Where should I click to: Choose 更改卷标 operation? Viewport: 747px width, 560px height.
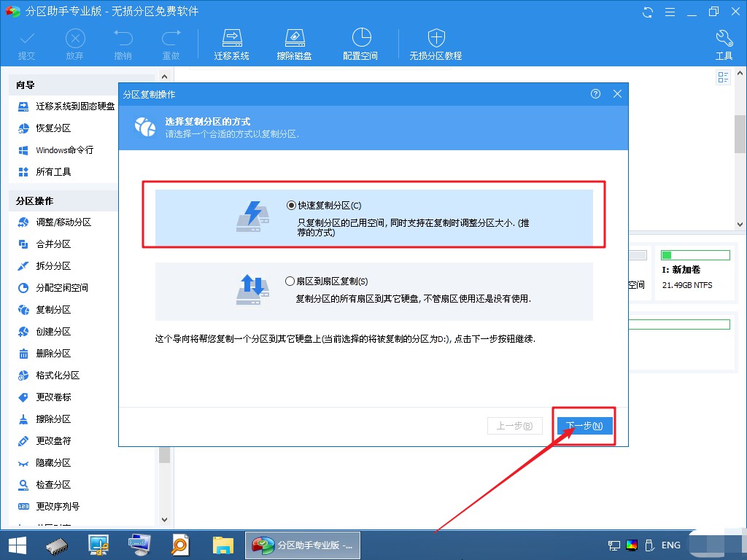[44, 397]
